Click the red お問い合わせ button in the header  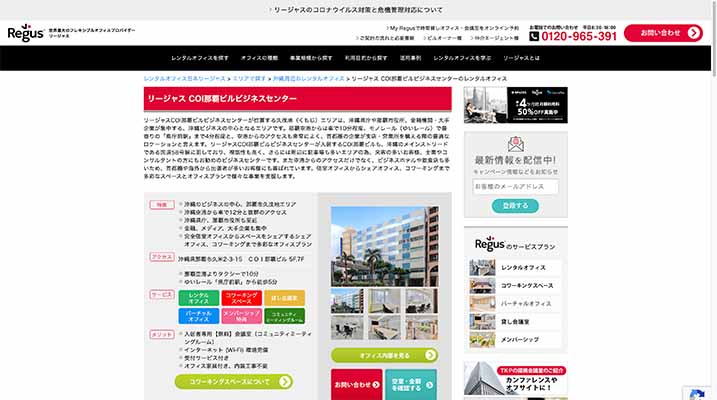pos(663,33)
